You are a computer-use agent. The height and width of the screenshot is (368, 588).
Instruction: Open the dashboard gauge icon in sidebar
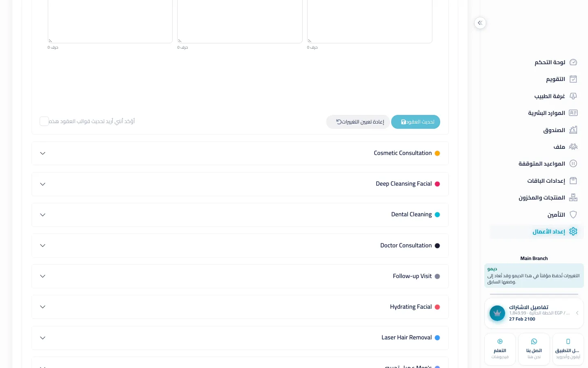573,62
